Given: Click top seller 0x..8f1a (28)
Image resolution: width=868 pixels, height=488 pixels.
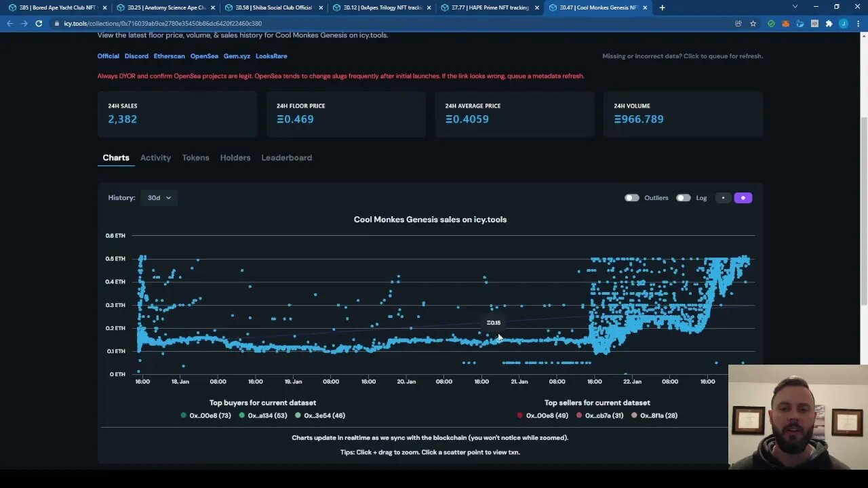Looking at the screenshot, I should click(654, 415).
